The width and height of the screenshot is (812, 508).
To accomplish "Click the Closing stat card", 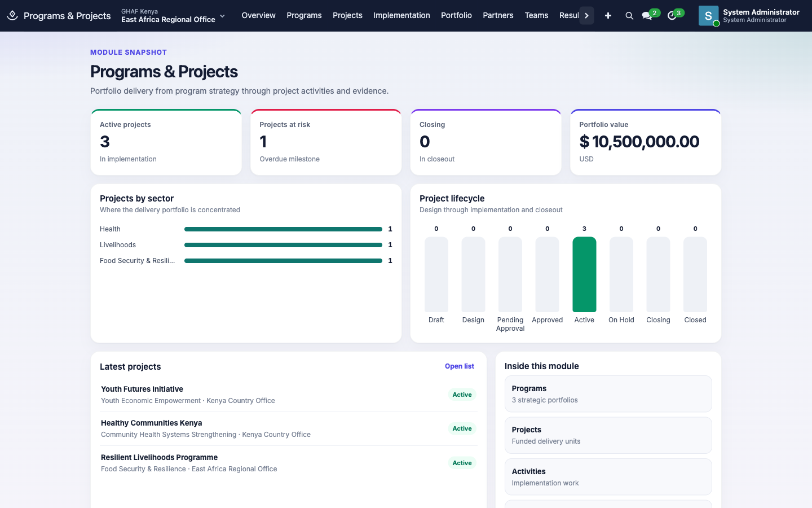I will tap(486, 142).
